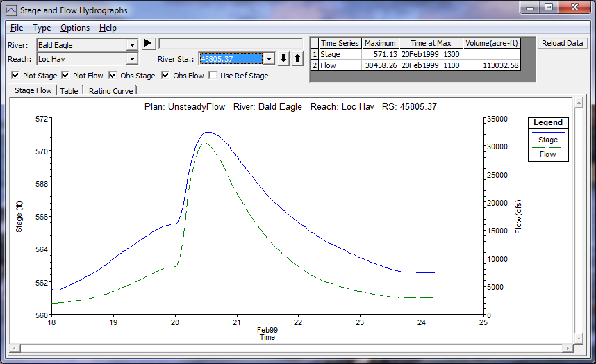The image size is (596, 364).
Task: Enable Use Ref Stage checkbox
Action: (213, 76)
